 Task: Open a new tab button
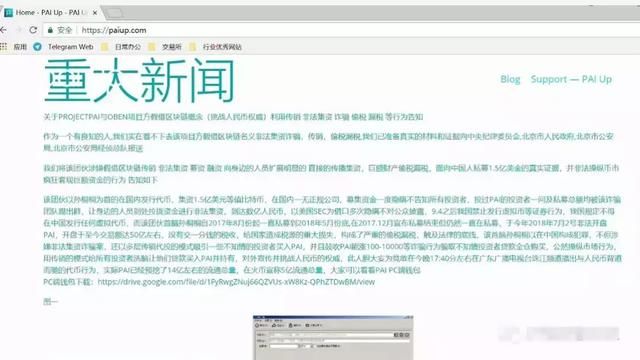pos(115,13)
